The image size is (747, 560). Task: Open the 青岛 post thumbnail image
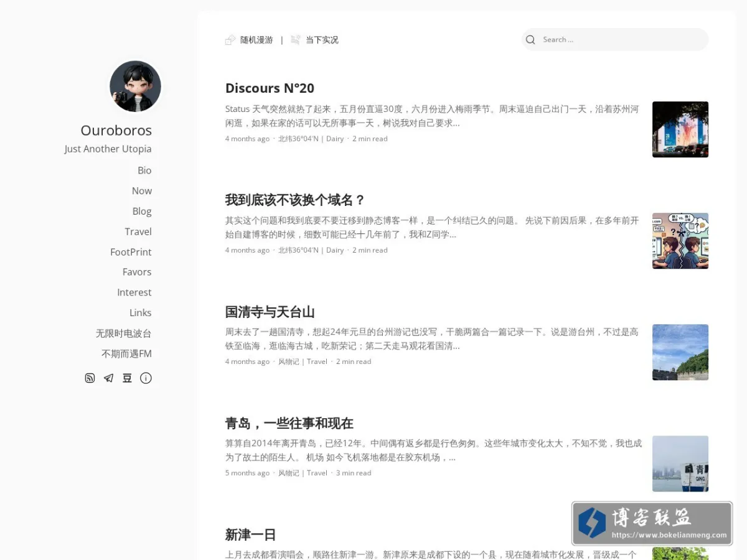pos(680,464)
